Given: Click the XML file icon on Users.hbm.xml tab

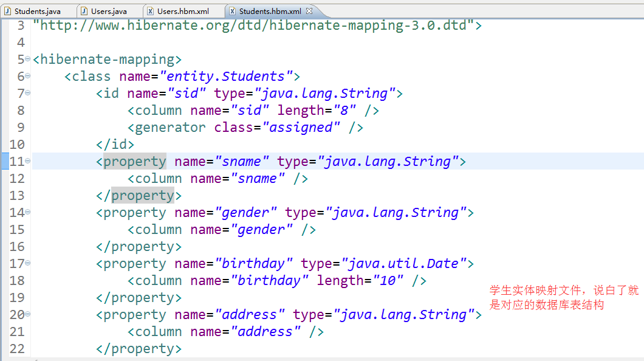Looking at the screenshot, I should click(150, 11).
